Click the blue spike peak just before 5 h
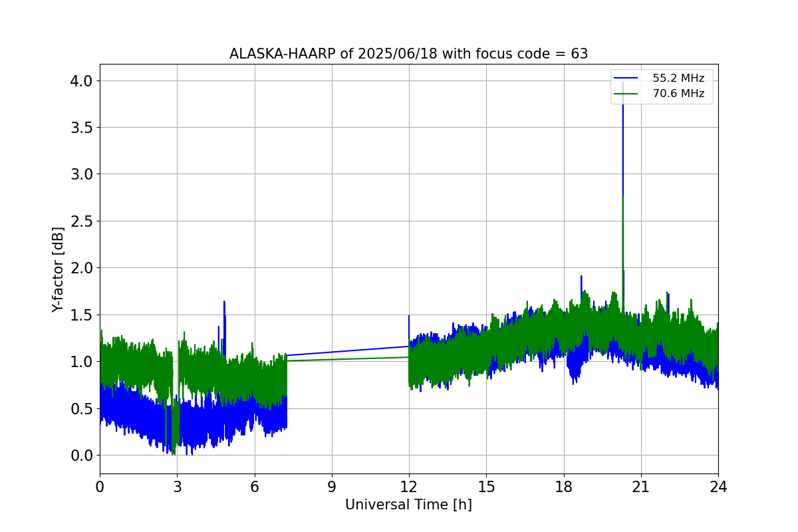 pyautogui.click(x=224, y=302)
